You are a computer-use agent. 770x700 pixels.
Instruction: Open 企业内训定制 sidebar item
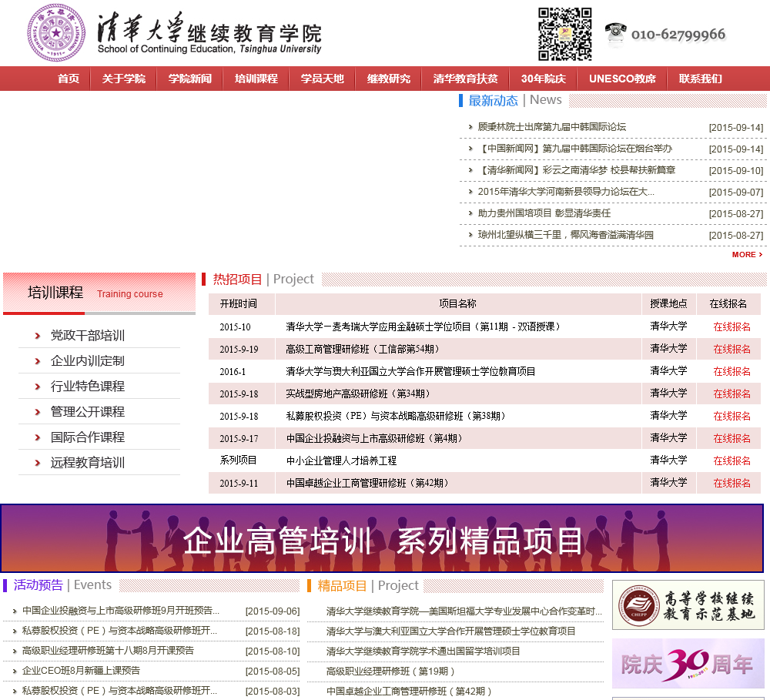88,361
